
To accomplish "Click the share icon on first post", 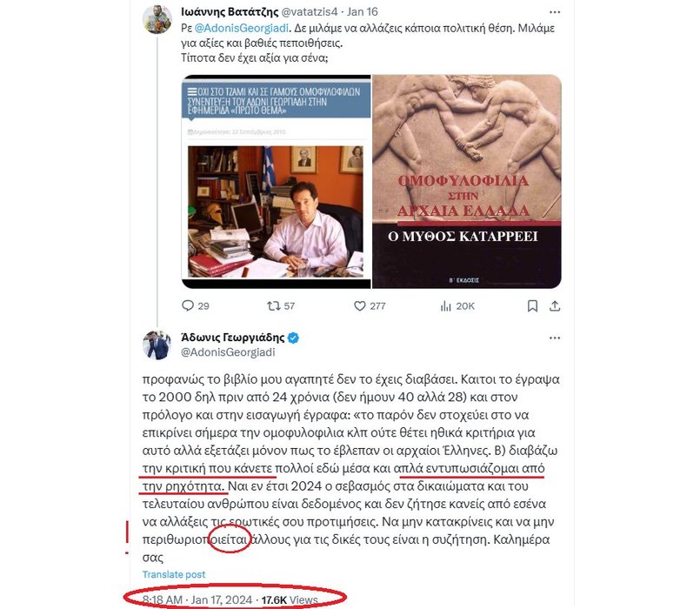I will point(555,306).
